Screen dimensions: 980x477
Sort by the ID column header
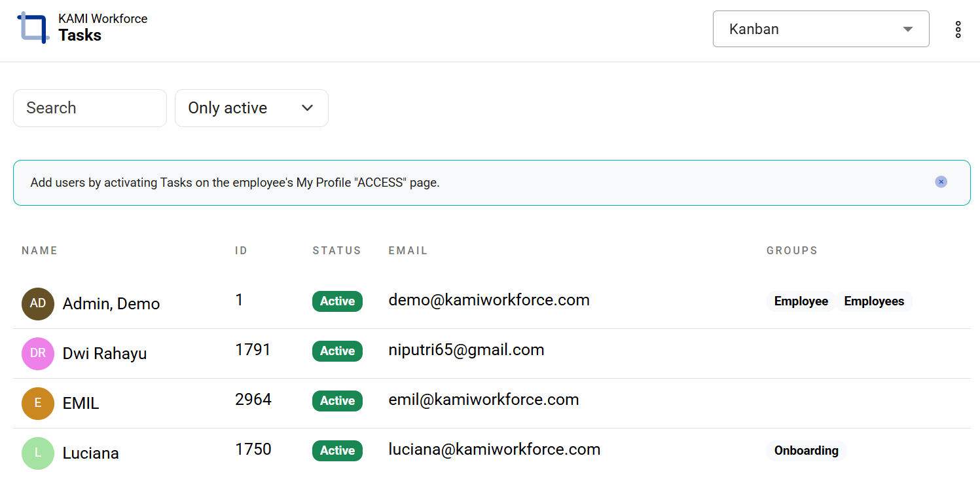pos(242,250)
